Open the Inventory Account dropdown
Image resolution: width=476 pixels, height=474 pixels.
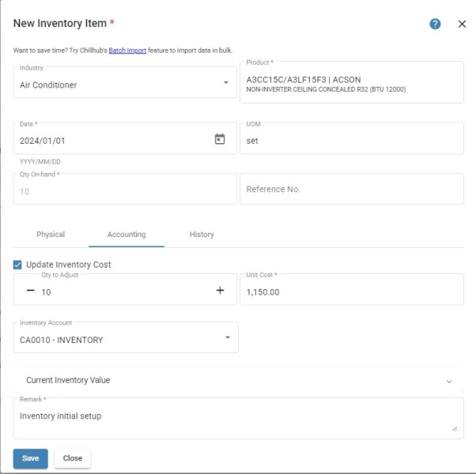click(x=126, y=337)
